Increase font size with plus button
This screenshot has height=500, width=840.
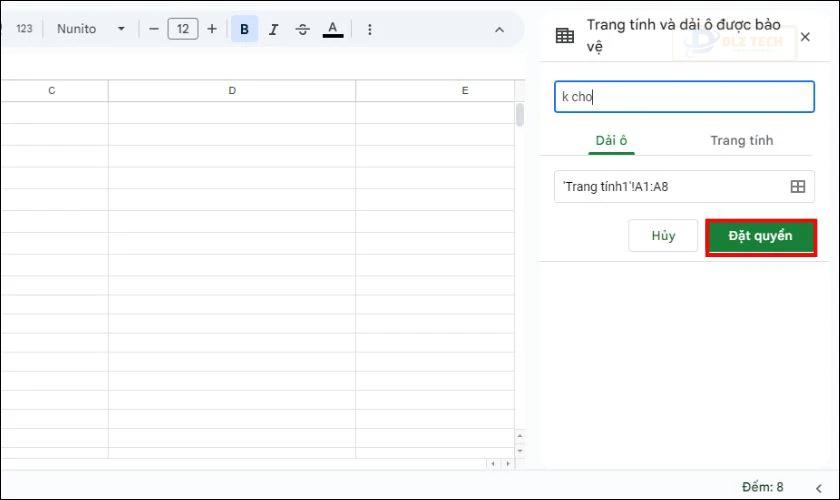(212, 29)
